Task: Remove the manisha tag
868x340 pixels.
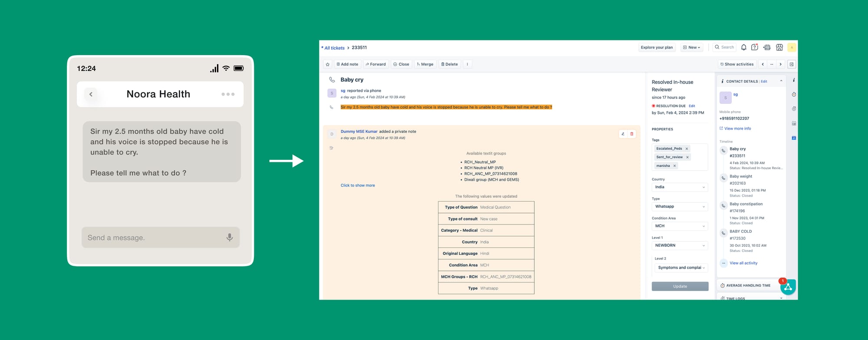Action: click(x=674, y=166)
